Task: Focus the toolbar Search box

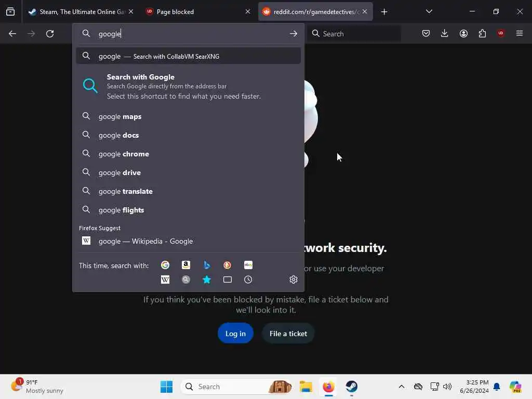Action: click(354, 34)
